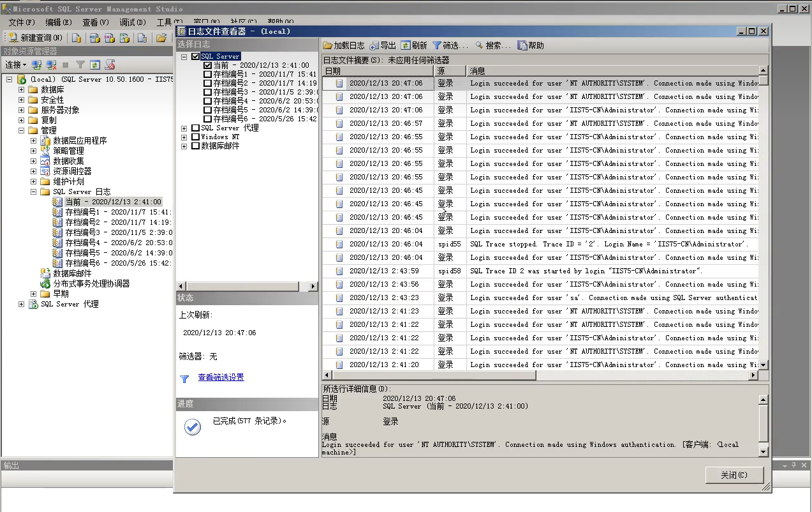Expand the Windows NT node in 选择日志 tree
The image size is (812, 512).
point(184,137)
